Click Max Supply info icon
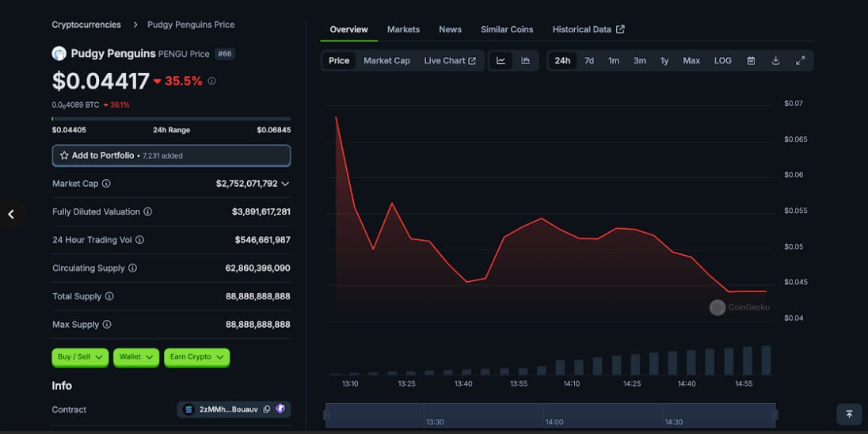The height and width of the screenshot is (434, 868). 107,325
